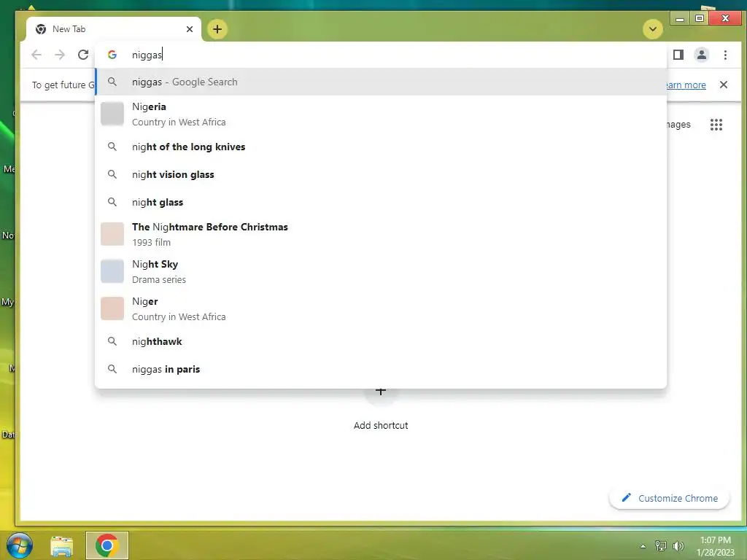
Task: Click the Google logo in address bar
Action: [x=112, y=55]
